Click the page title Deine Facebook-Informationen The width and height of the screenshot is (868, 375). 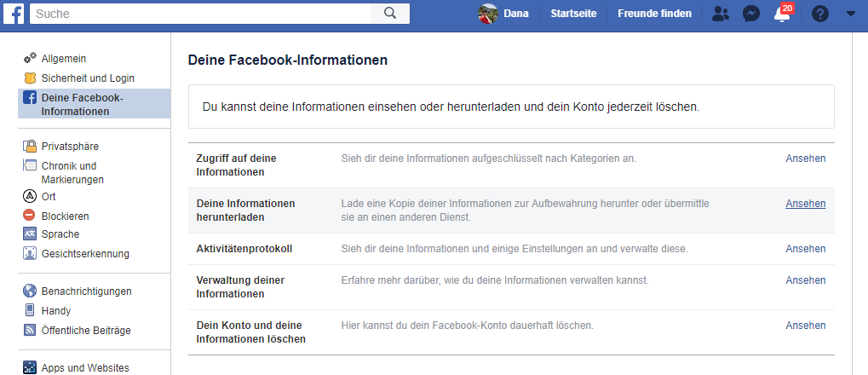coord(288,61)
